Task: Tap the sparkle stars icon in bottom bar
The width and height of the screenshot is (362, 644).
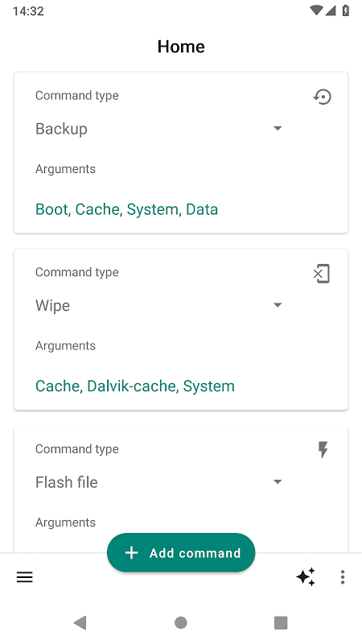Action: [x=306, y=577]
